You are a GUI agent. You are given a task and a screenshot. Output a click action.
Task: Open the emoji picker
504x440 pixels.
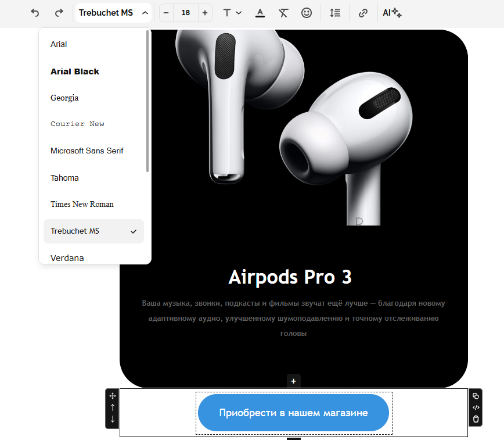(x=307, y=13)
